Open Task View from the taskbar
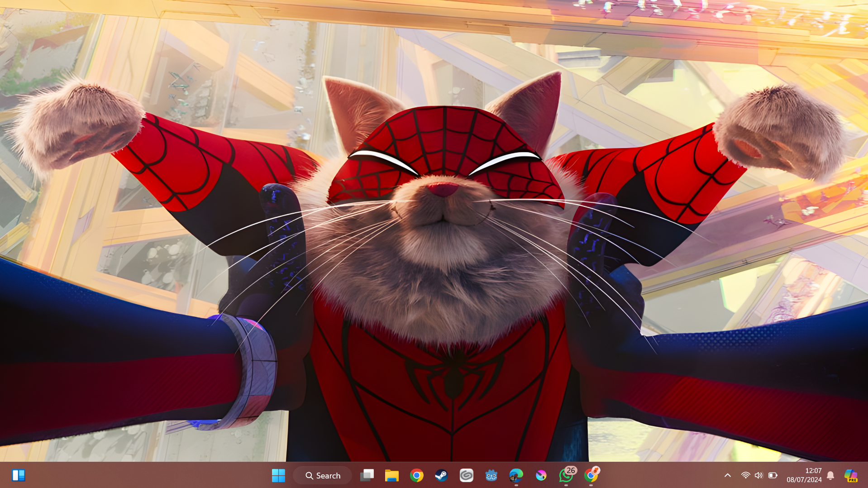 tap(367, 475)
